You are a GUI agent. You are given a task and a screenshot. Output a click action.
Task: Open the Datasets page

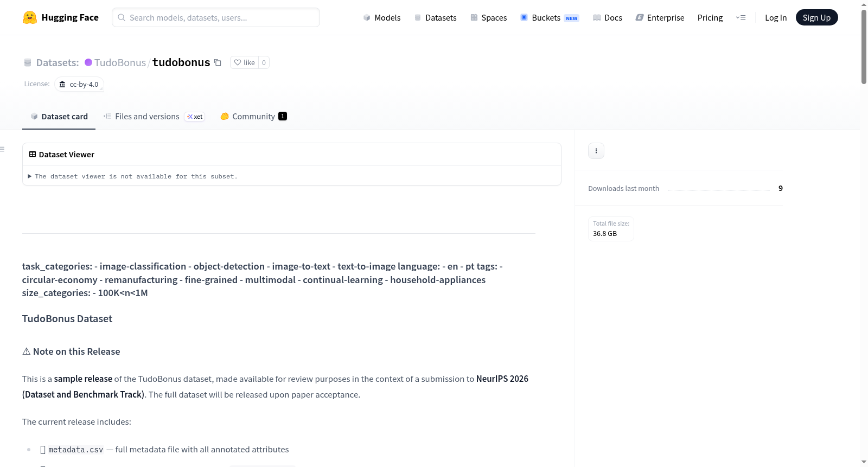click(435, 17)
